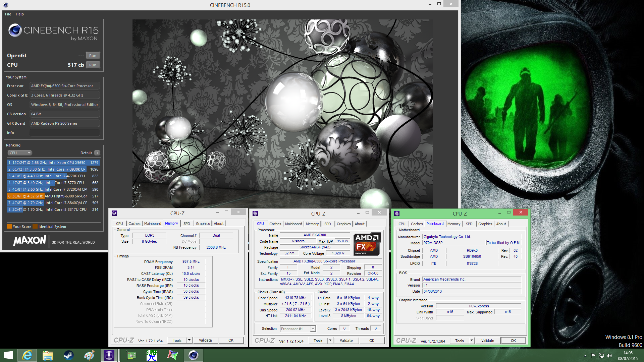This screenshot has width=644, height=362.
Task: Click Identical System legend swatch
Action: pyautogui.click(x=35, y=227)
